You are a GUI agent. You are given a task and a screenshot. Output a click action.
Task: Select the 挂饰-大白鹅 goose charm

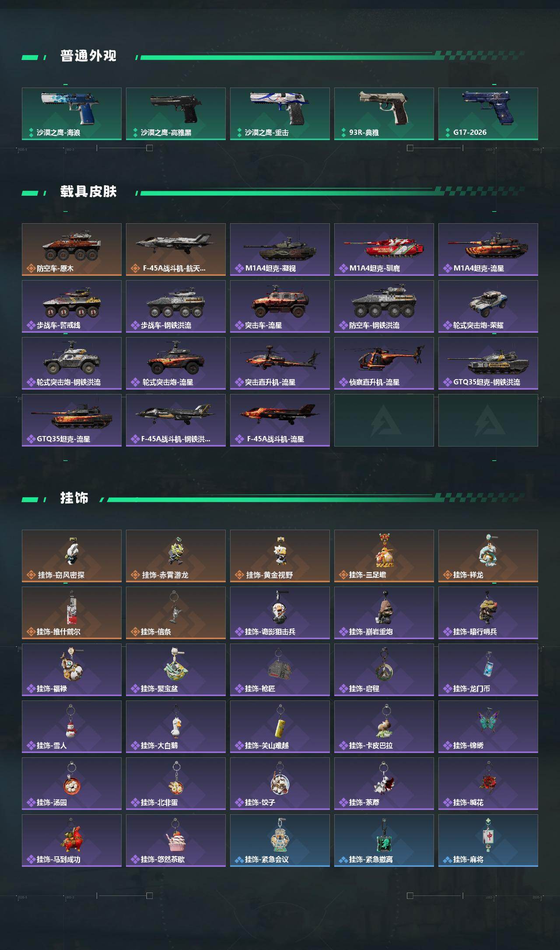point(176,727)
